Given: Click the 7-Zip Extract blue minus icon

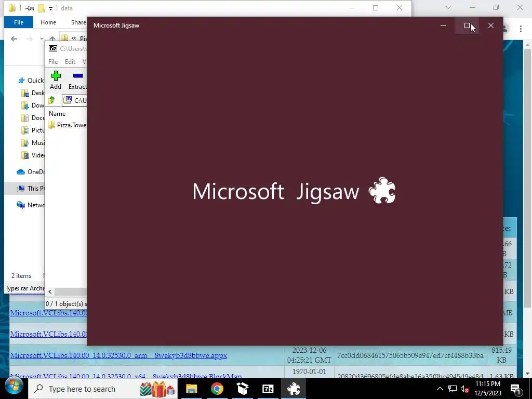Looking at the screenshot, I should [78, 75].
